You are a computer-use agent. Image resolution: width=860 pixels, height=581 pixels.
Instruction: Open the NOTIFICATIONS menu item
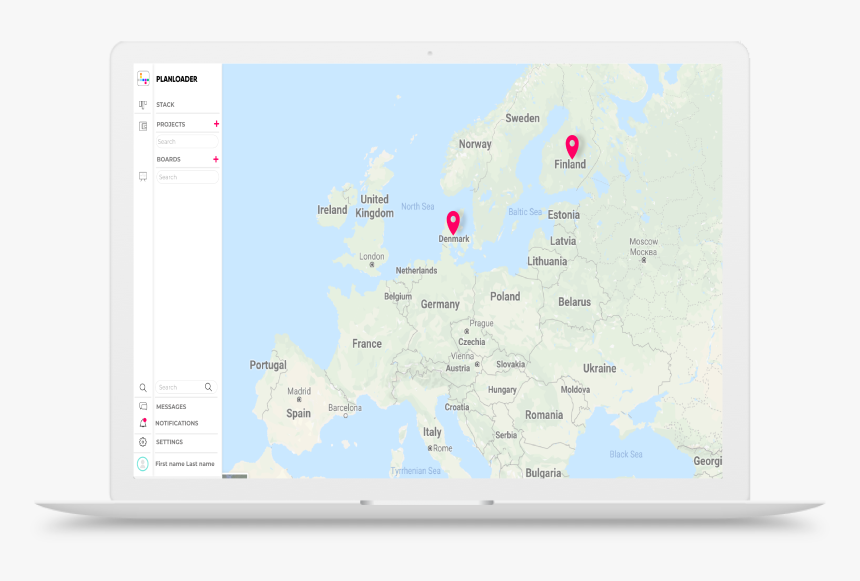[176, 423]
